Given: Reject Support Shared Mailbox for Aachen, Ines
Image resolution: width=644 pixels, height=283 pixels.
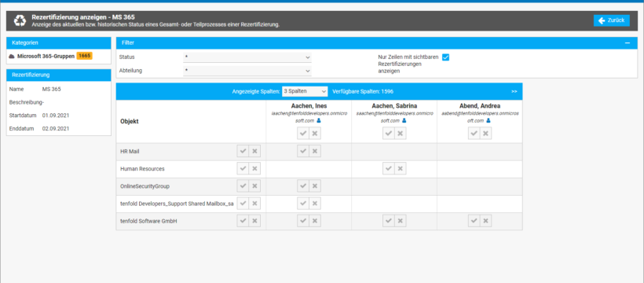Looking at the screenshot, I should point(315,204).
